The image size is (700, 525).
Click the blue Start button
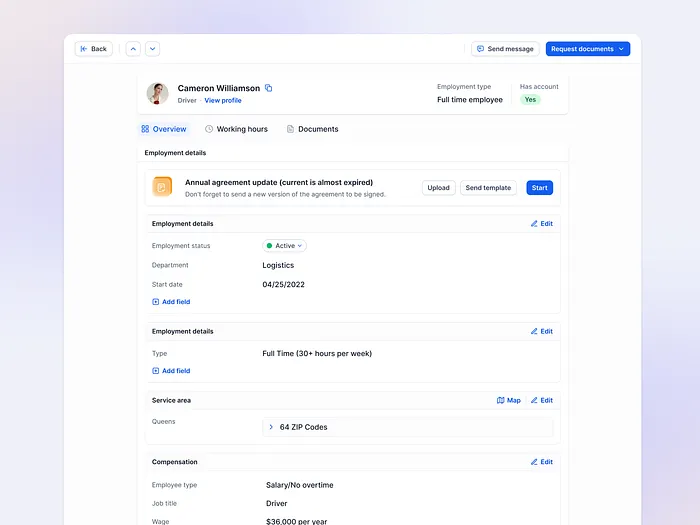click(x=539, y=188)
